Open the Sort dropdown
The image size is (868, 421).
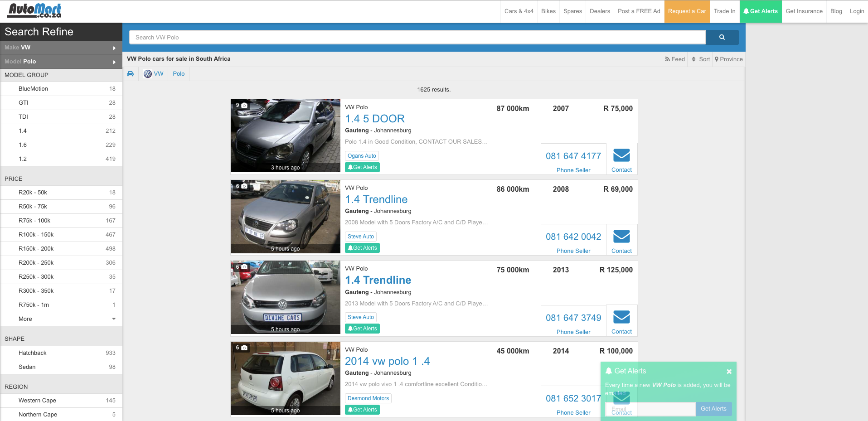[701, 59]
